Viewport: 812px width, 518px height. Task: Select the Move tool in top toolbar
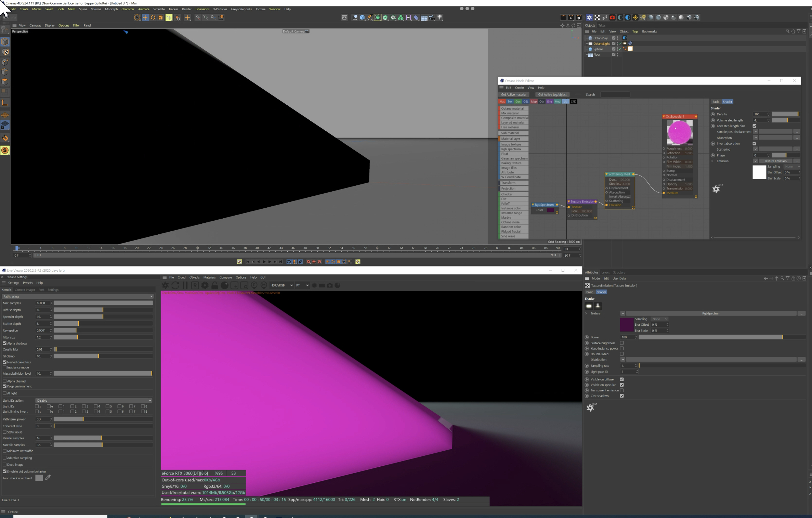pyautogui.click(x=145, y=17)
